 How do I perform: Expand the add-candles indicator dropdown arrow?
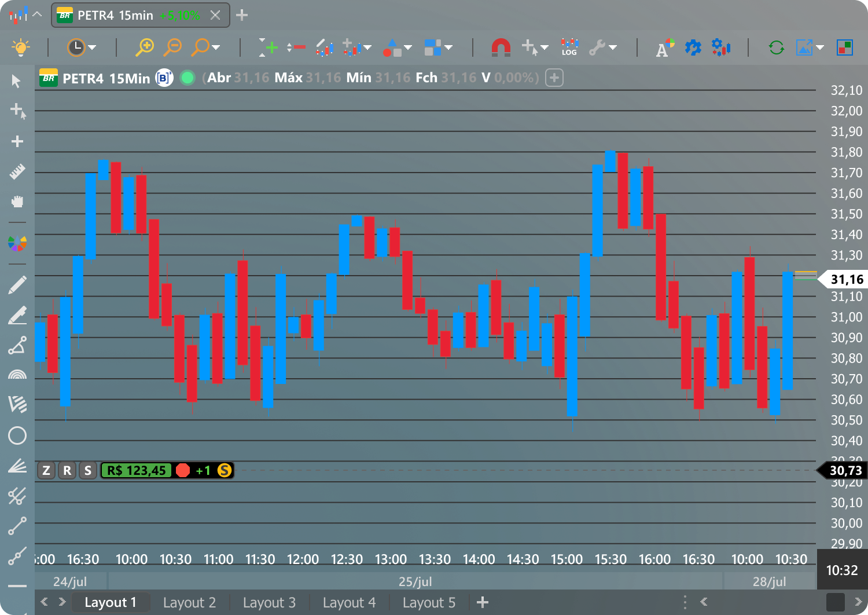tap(367, 47)
